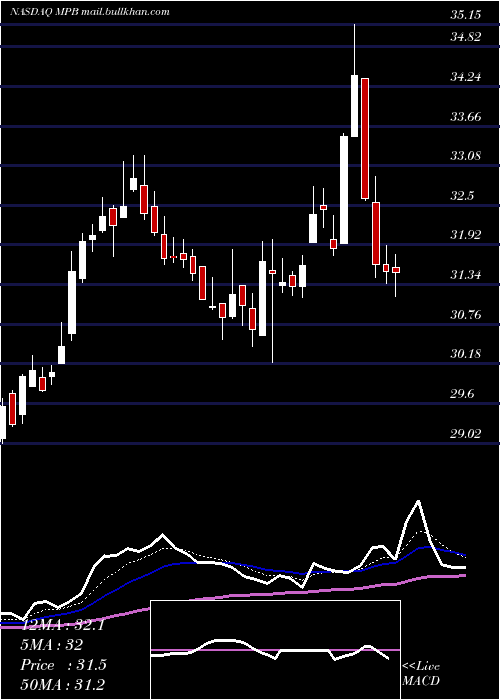Screen dimensions: 500x700
Task: Click the 32.5 price level label
Action: pos(462,196)
